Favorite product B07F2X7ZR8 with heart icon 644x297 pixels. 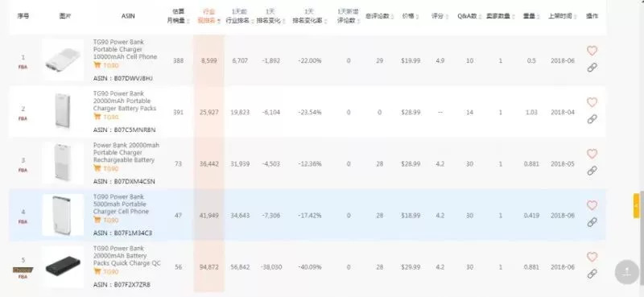(x=592, y=257)
